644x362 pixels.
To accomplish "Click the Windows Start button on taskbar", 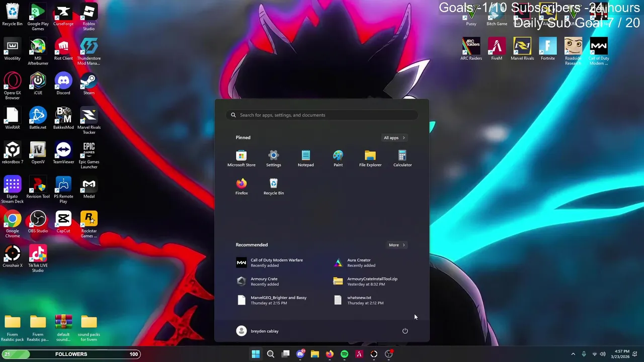I will pyautogui.click(x=256, y=354).
